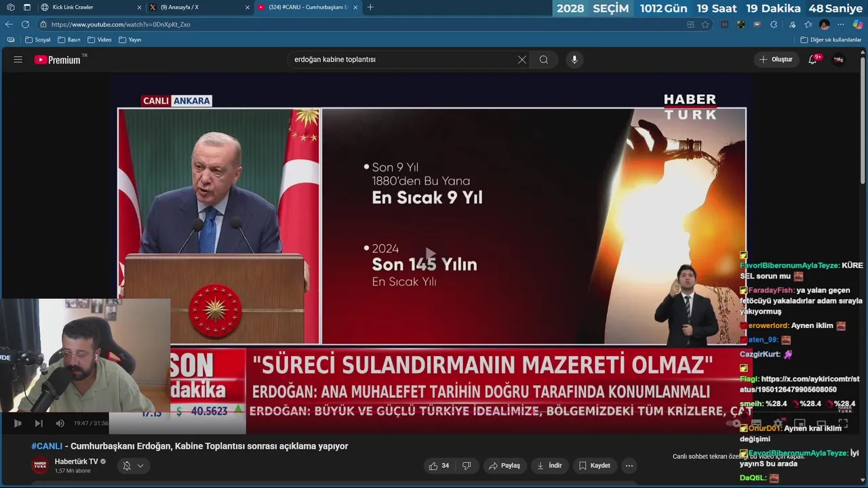Click the browser address bar URL
868x488 pixels.
point(121,24)
